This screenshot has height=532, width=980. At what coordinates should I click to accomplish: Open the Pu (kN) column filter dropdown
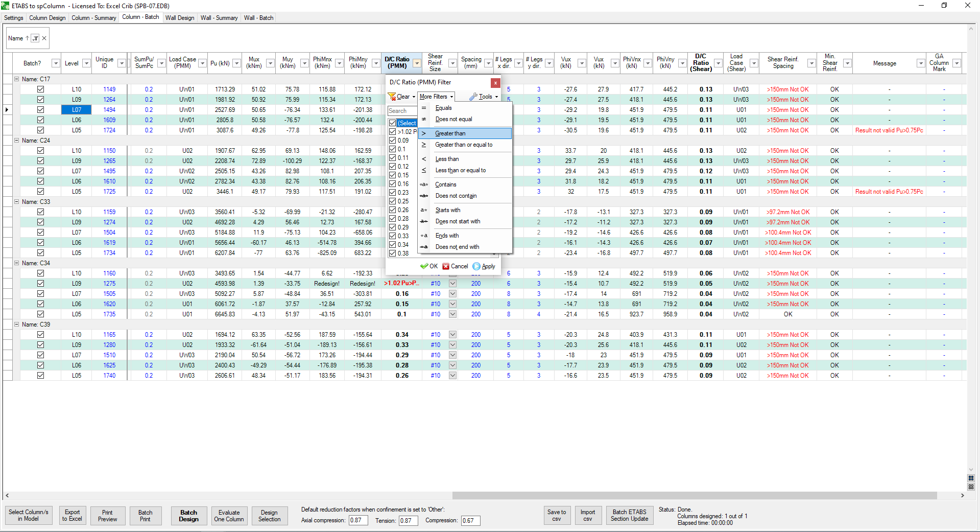[236, 63]
